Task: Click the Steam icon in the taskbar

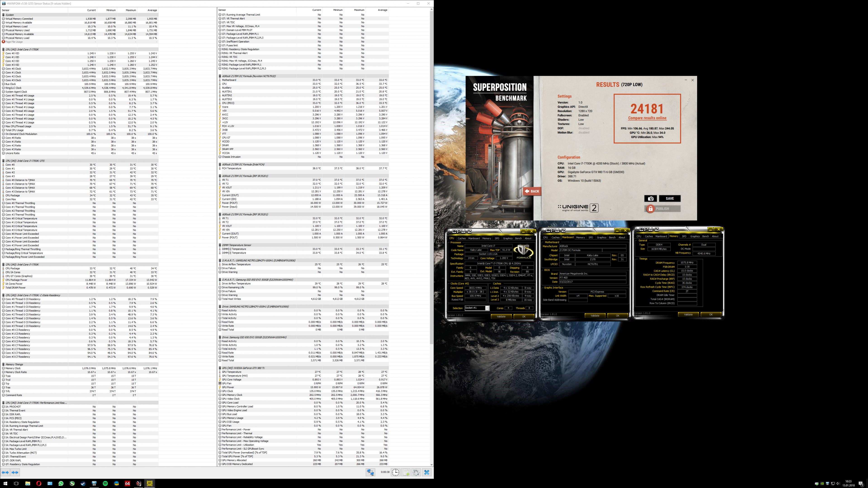Action: pyautogui.click(x=83, y=483)
